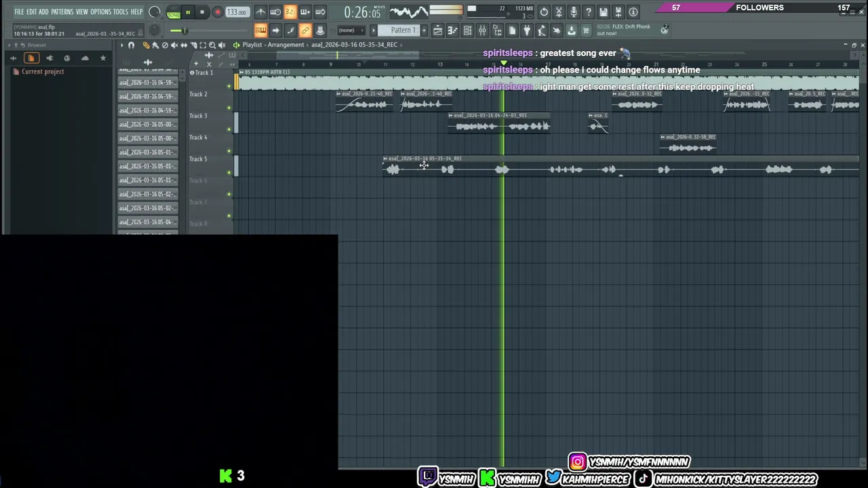Mute Track 2 via green dot
This screenshot has width=868, height=488.
(229, 108)
